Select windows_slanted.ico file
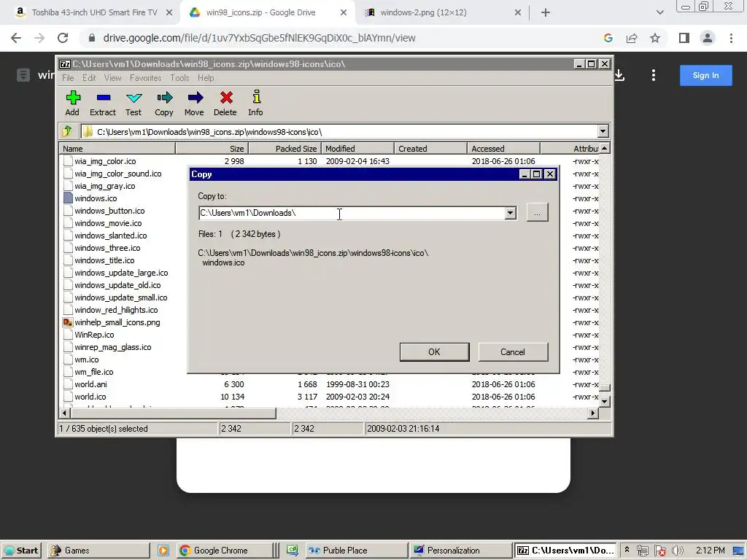Image resolution: width=747 pixels, height=560 pixels. point(111,236)
